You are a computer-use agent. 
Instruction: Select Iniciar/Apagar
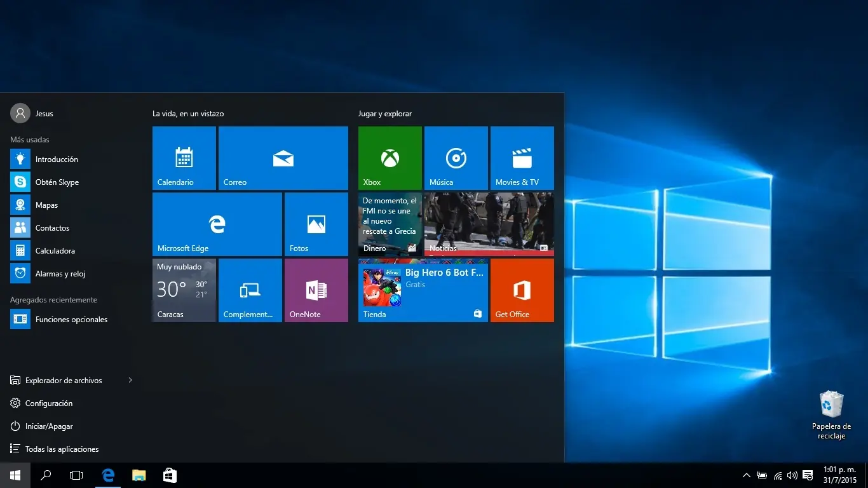[49, 426]
